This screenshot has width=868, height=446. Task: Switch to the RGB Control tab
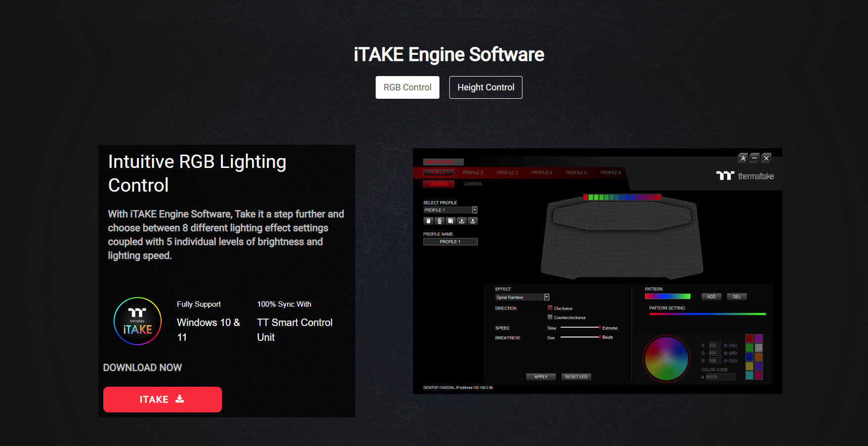[x=407, y=87]
